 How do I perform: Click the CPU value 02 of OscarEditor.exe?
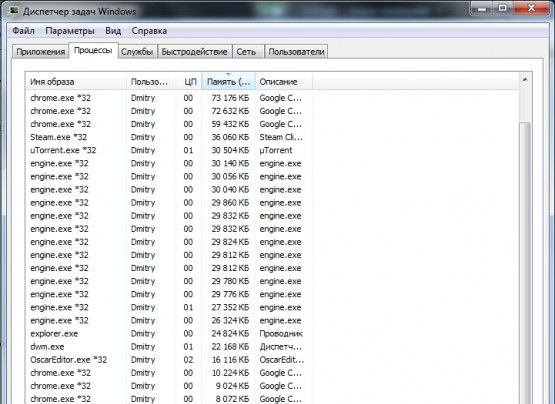(x=188, y=360)
